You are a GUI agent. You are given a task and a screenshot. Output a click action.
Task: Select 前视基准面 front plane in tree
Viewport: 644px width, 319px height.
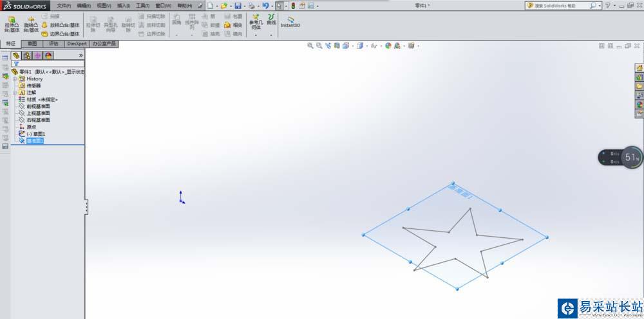(38, 106)
